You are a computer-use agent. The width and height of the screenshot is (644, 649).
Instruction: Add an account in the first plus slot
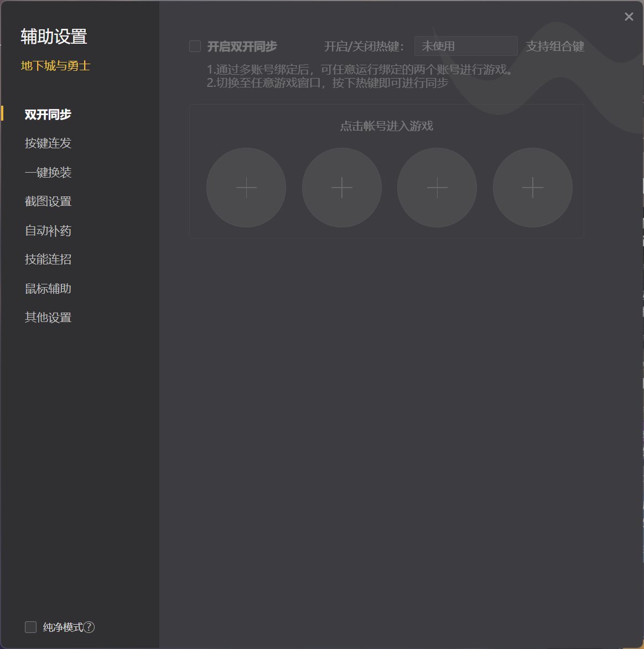pyautogui.click(x=246, y=188)
